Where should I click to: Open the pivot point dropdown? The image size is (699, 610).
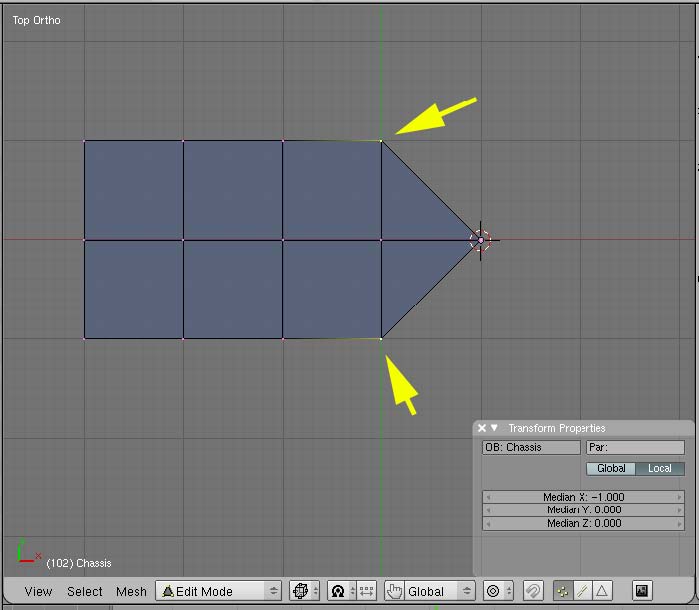point(341,591)
